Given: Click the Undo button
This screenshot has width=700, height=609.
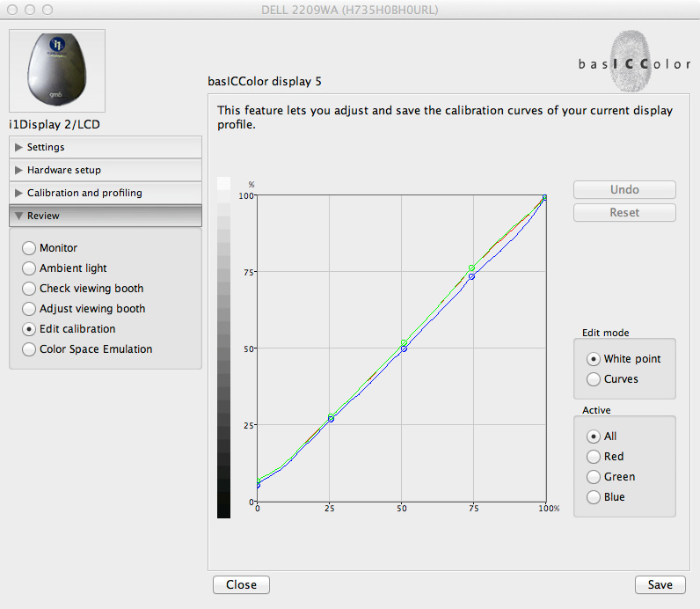Looking at the screenshot, I should (624, 189).
